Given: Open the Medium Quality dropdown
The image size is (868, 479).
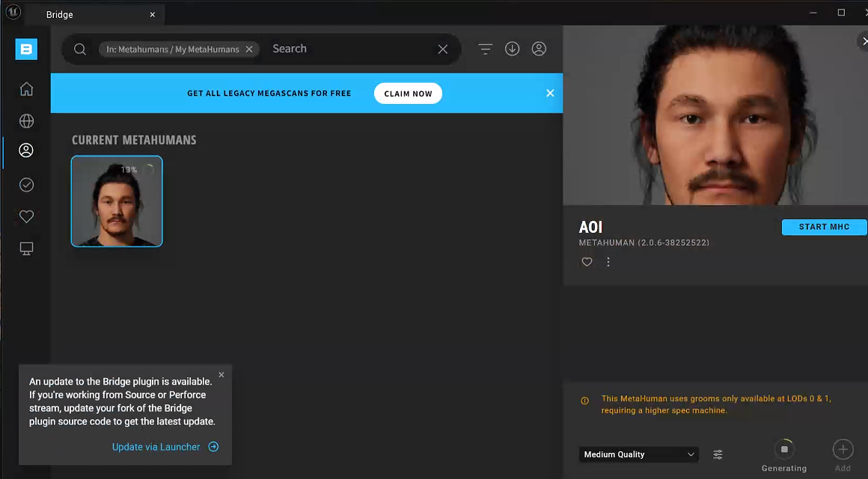Looking at the screenshot, I should pyautogui.click(x=638, y=454).
